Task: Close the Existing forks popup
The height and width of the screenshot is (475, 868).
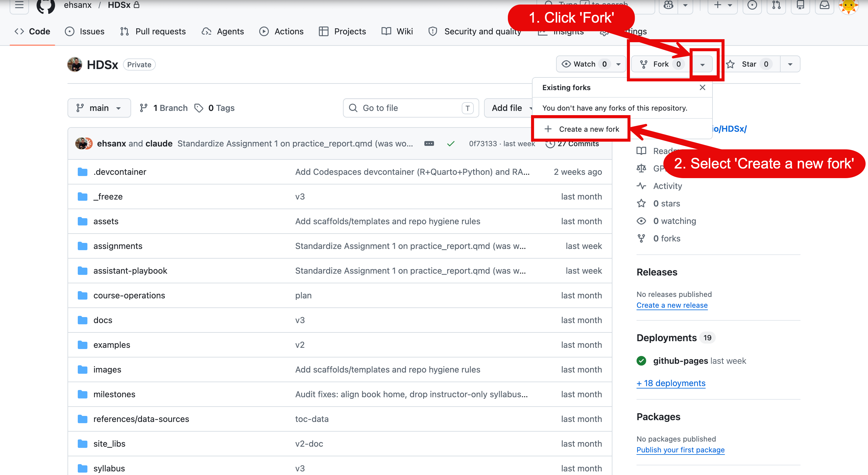Action: (702, 88)
